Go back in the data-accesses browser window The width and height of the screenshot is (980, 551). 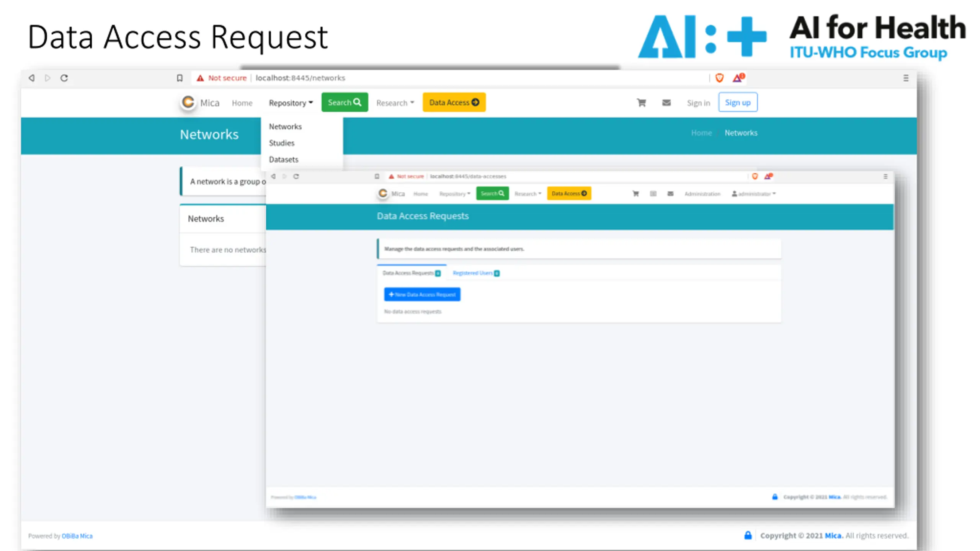tap(273, 176)
